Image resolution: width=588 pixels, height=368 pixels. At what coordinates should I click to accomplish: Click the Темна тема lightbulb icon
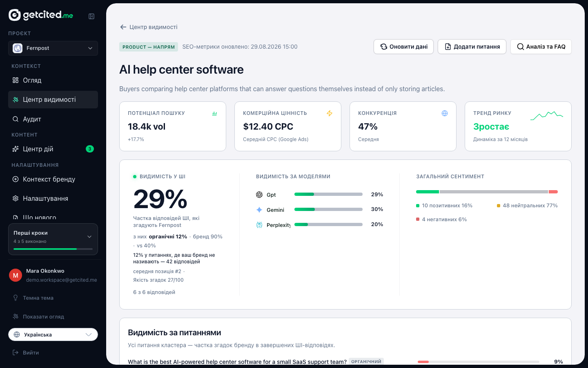coord(16,298)
